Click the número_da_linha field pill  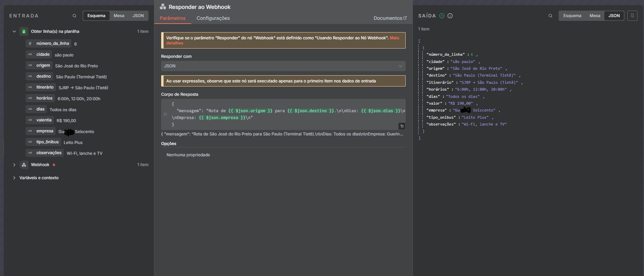coord(49,43)
